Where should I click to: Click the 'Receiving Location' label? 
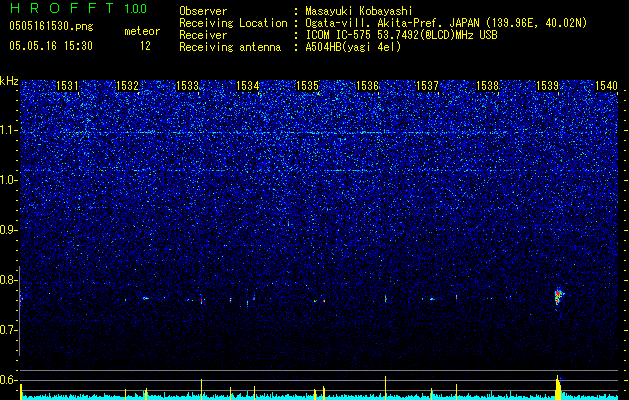pyautogui.click(x=233, y=23)
